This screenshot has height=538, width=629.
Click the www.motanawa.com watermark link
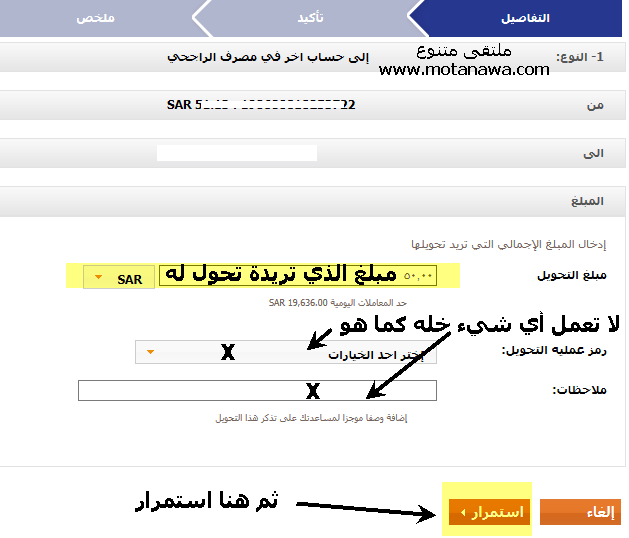[x=464, y=69]
